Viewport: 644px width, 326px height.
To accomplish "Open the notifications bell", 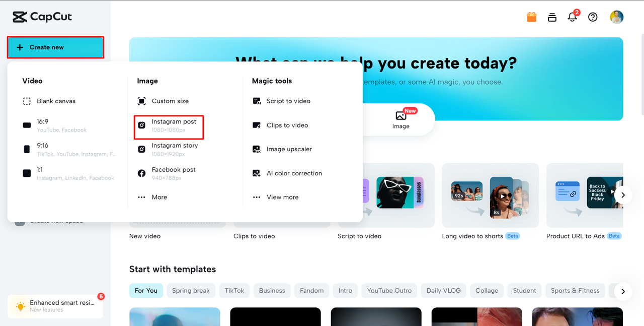I will 572,17.
